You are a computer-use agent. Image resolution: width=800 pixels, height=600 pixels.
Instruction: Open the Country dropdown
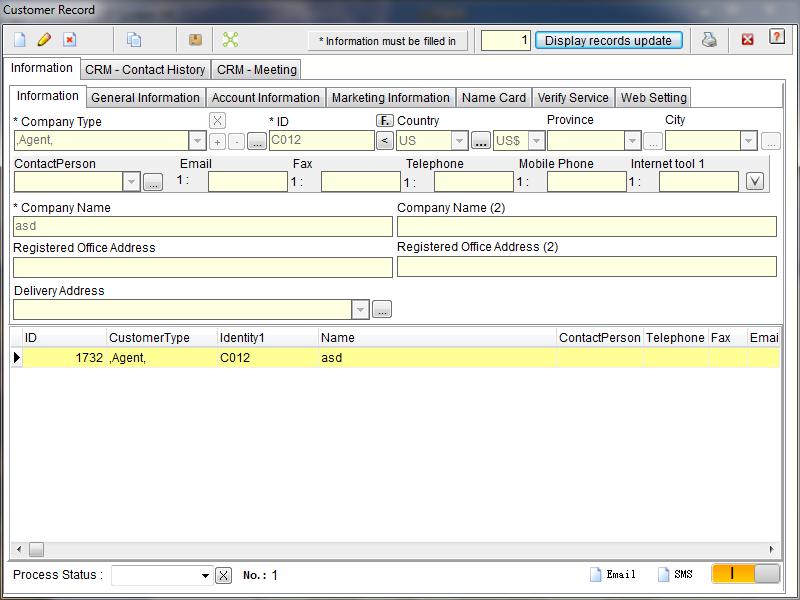tap(459, 141)
